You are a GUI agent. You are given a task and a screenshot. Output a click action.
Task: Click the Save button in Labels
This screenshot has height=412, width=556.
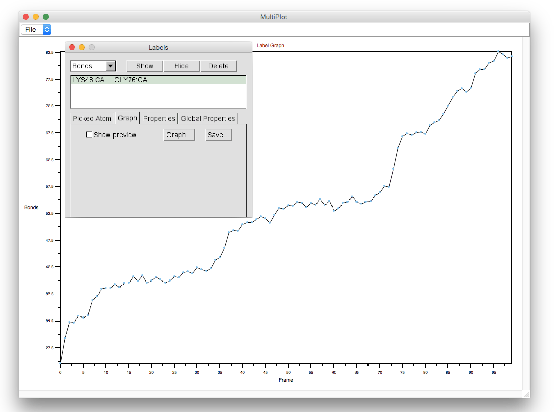click(218, 135)
